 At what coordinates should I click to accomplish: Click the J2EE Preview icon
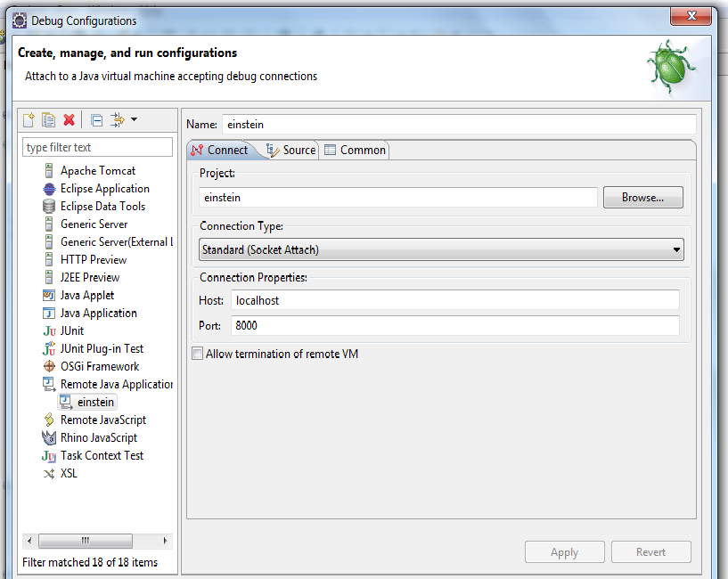49,277
